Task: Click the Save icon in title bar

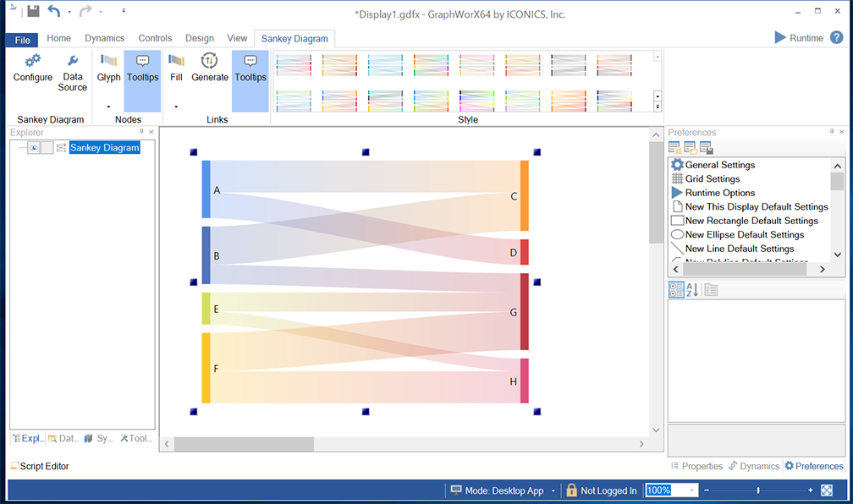Action: [x=33, y=11]
